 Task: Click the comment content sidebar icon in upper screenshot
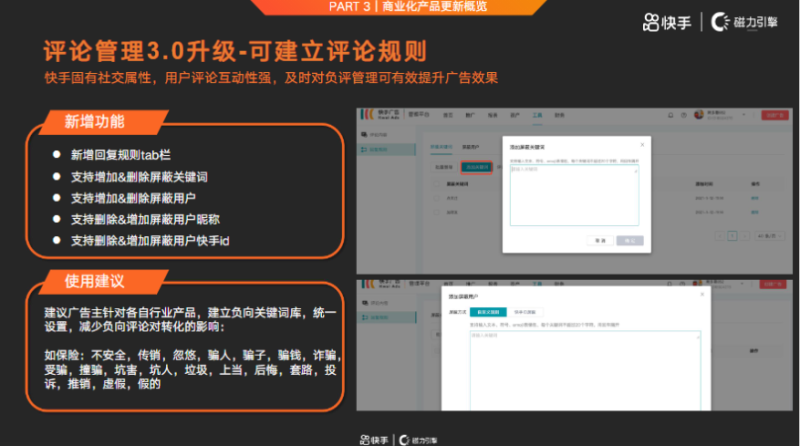[364, 135]
